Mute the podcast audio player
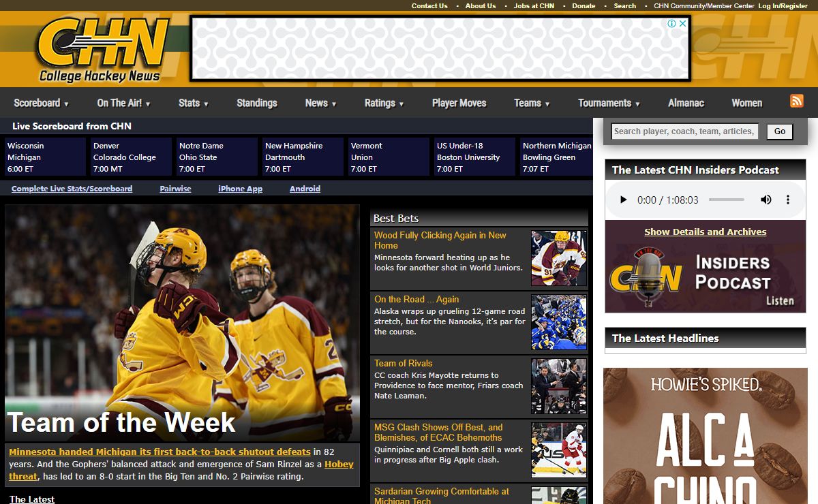Viewport: 818px width, 504px height. (766, 200)
